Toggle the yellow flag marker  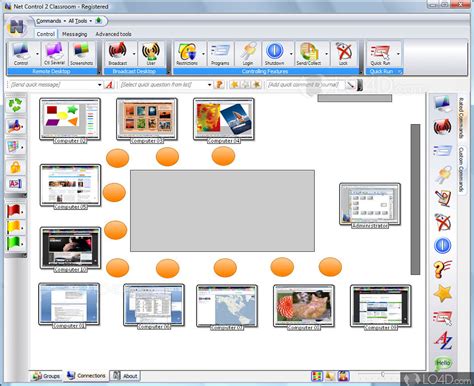click(x=14, y=227)
